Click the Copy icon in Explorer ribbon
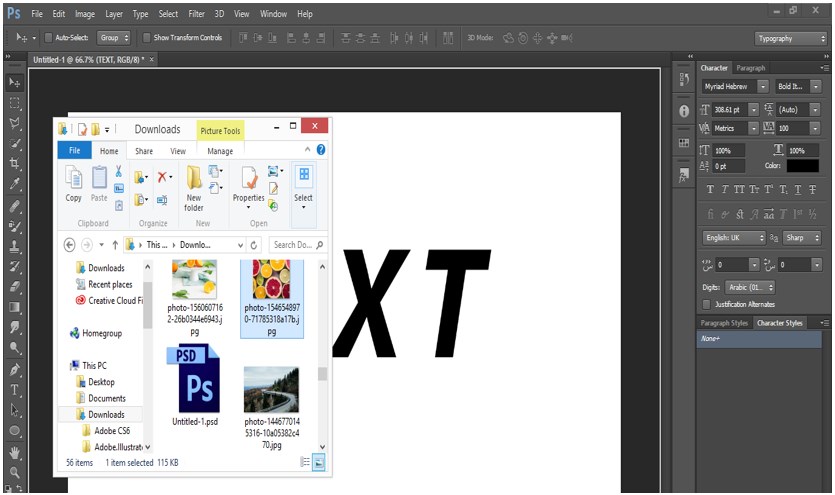Image resolution: width=835 pixels, height=495 pixels. point(73,184)
